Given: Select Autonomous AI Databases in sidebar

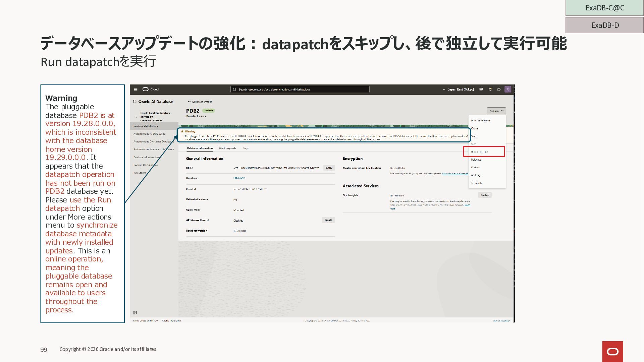Looking at the screenshot, I should pos(149,134).
